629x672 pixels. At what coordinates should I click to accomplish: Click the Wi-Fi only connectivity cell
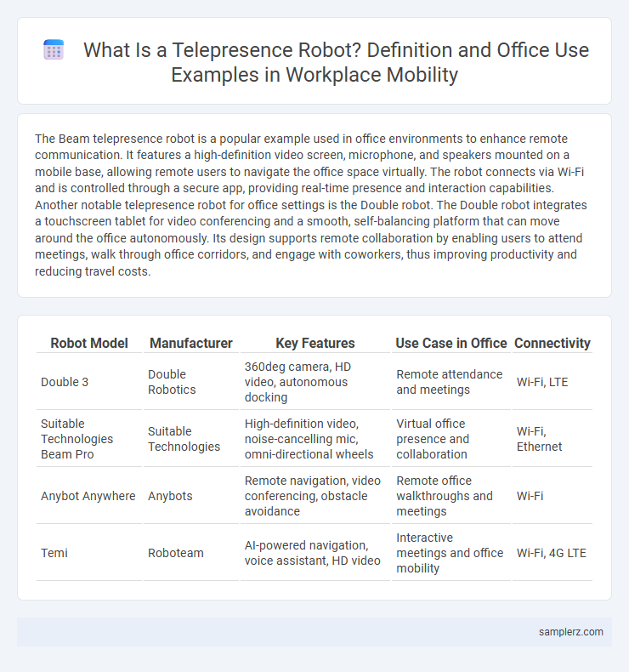click(x=552, y=496)
